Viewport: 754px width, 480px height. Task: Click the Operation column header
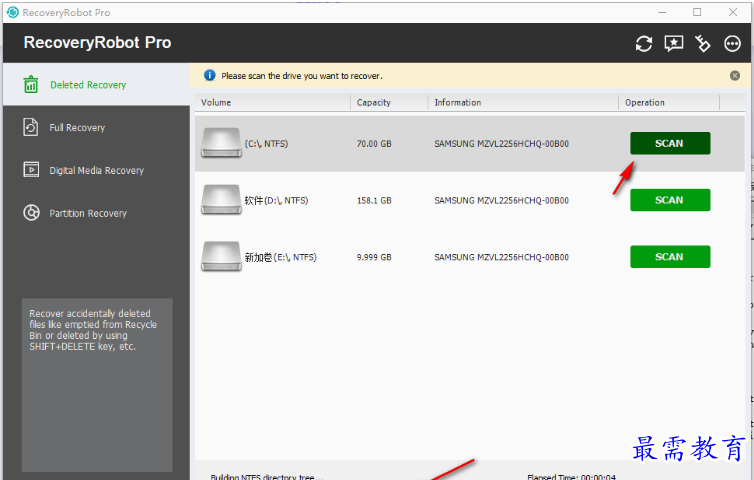(x=669, y=102)
